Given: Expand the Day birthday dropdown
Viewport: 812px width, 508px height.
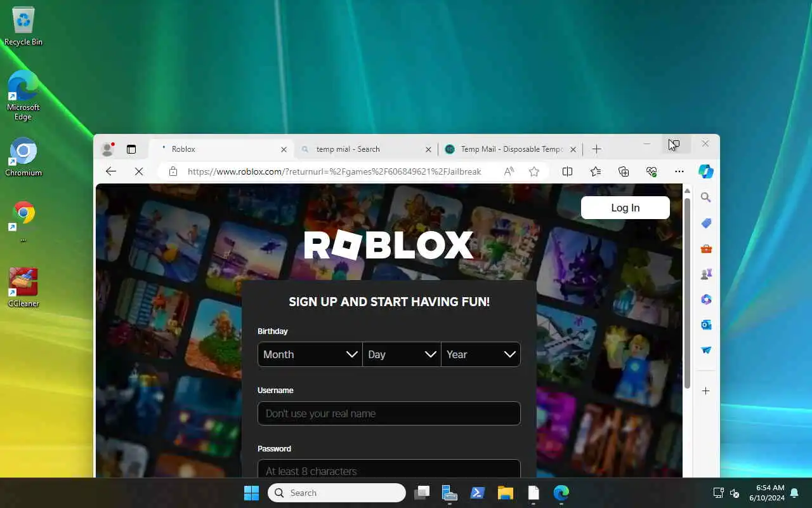Looking at the screenshot, I should tap(402, 354).
